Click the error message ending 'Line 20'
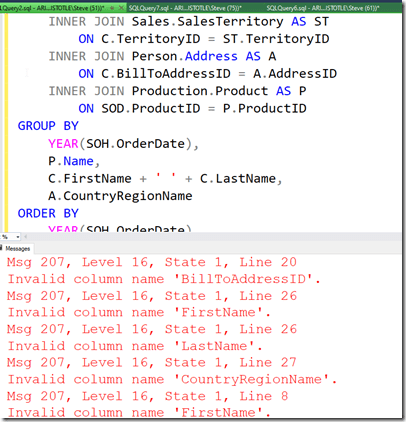 tap(152, 262)
